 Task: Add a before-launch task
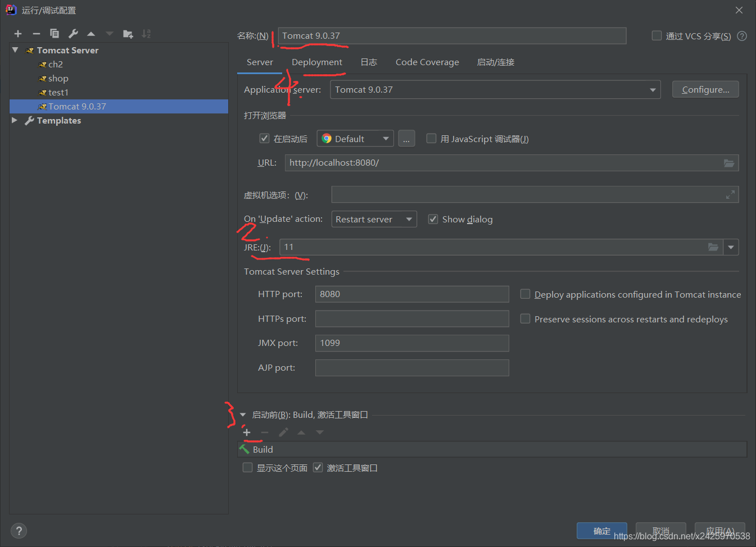[x=247, y=432]
